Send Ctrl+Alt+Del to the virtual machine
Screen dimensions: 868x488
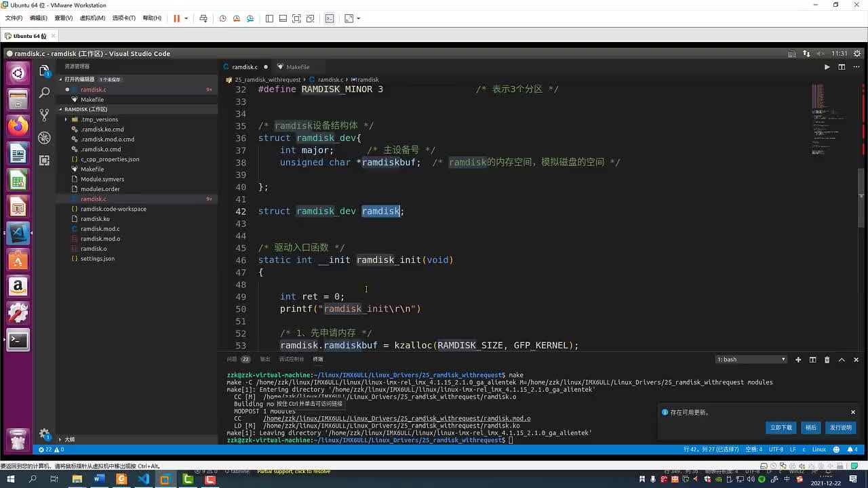point(203,18)
